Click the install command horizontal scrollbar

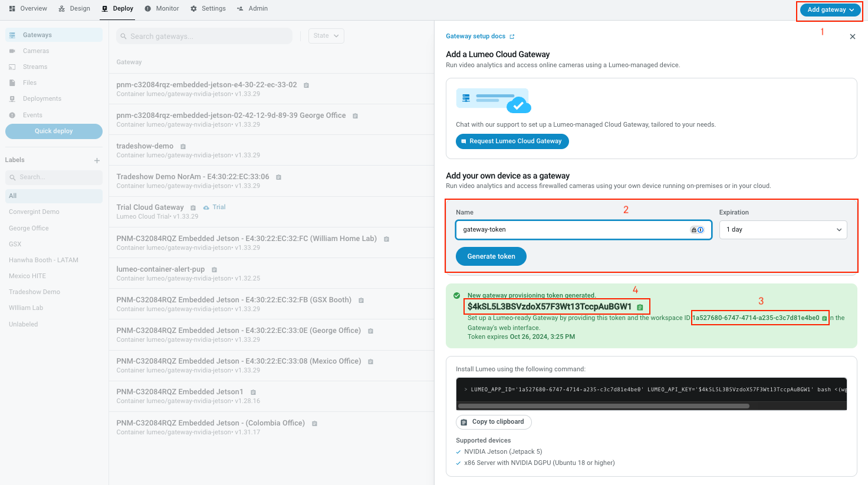(603, 406)
